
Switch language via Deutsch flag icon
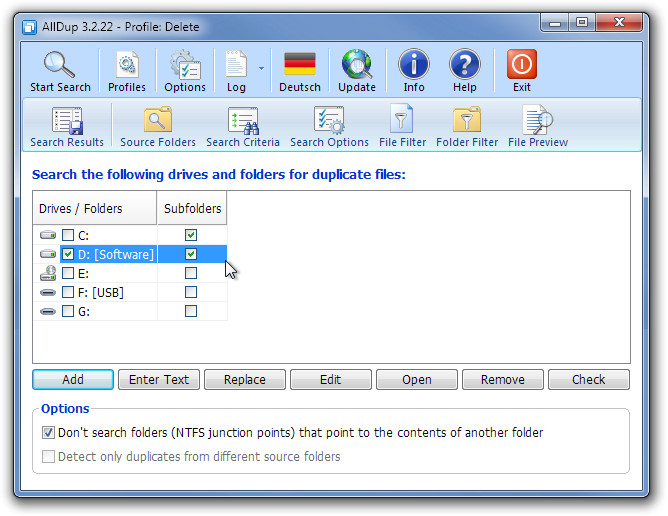click(299, 65)
